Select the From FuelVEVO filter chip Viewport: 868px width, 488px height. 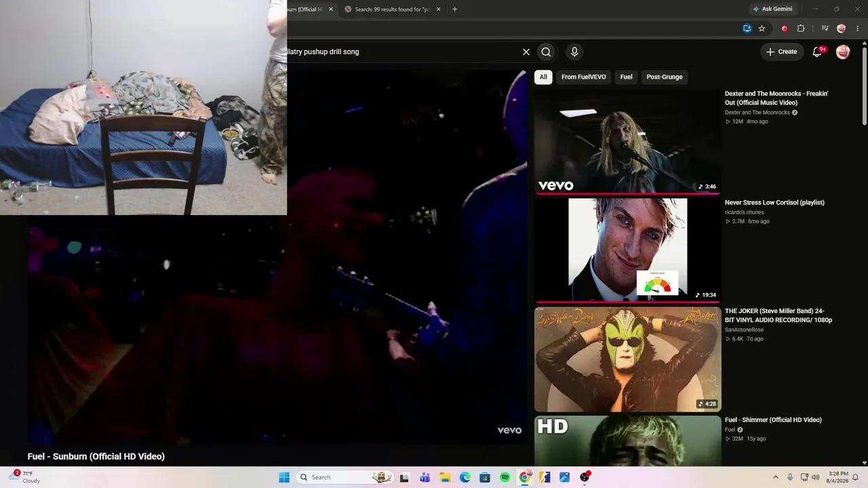click(x=584, y=77)
